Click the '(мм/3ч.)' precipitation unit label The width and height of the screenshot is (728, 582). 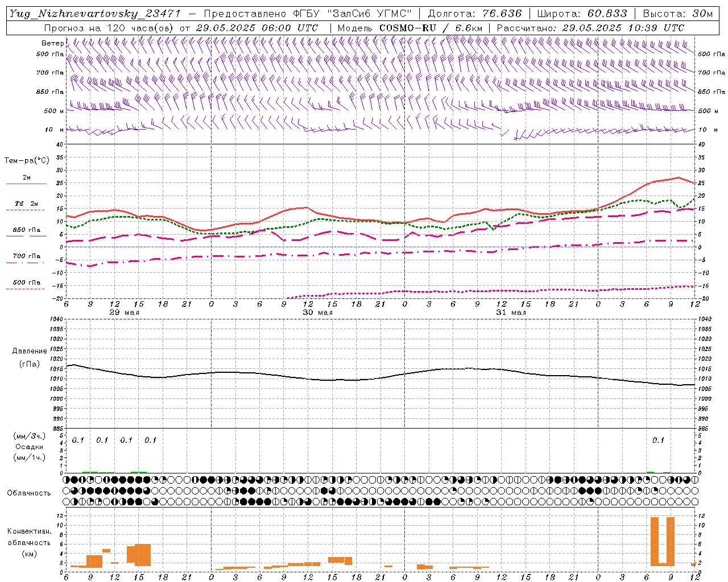pos(30,436)
